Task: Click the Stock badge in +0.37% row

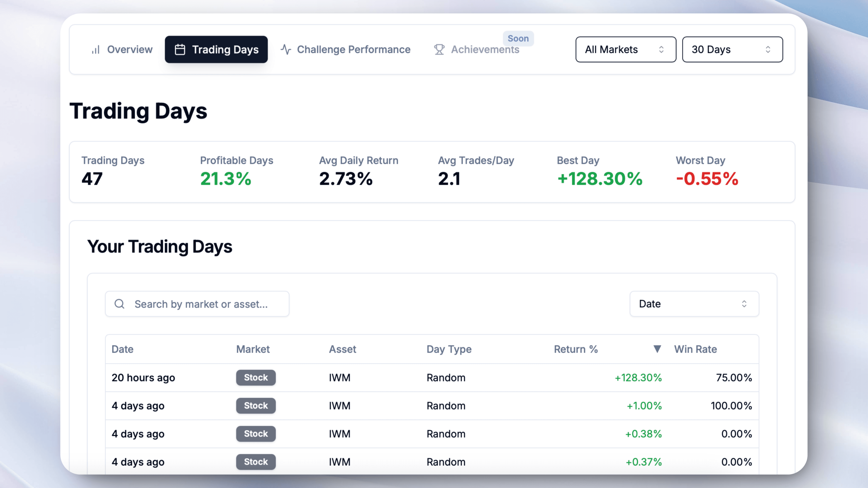Action: (256, 462)
